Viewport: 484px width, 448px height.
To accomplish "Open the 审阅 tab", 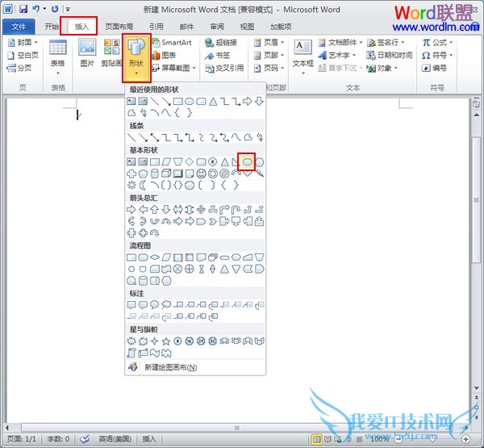I will 217,27.
